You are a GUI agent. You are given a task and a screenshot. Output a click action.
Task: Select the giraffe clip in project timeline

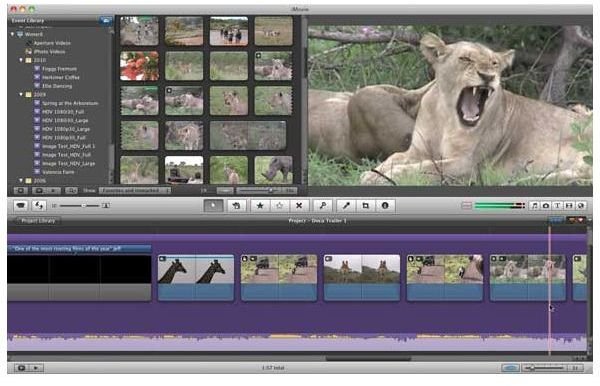[196, 277]
